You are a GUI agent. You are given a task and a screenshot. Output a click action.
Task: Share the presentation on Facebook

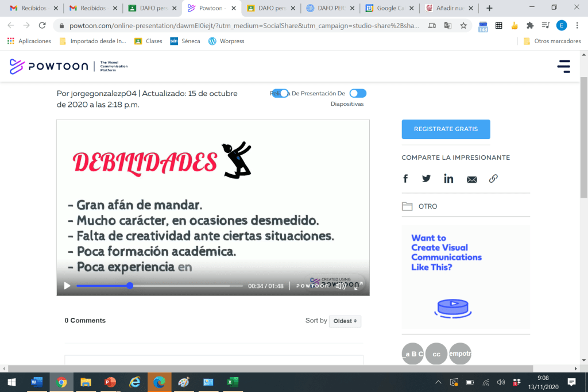point(405,179)
